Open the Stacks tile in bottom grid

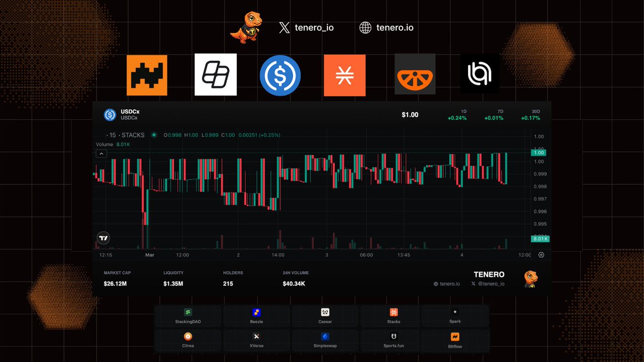(x=393, y=316)
